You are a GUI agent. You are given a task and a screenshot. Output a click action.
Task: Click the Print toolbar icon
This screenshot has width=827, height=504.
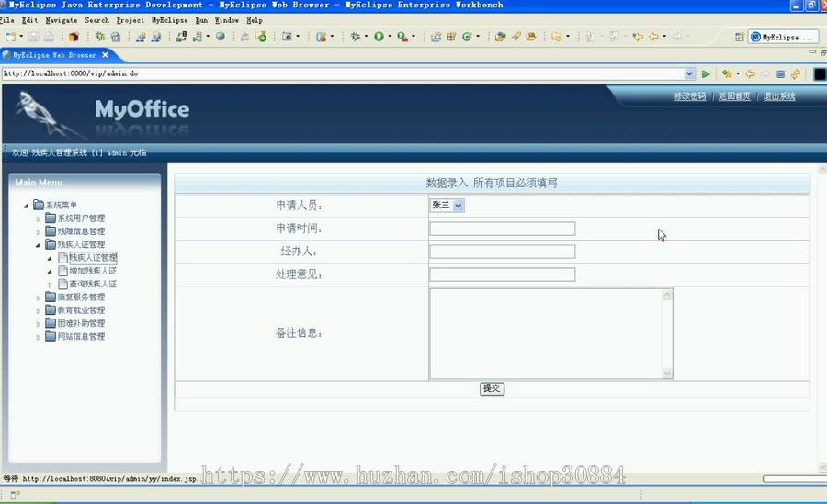[49, 37]
